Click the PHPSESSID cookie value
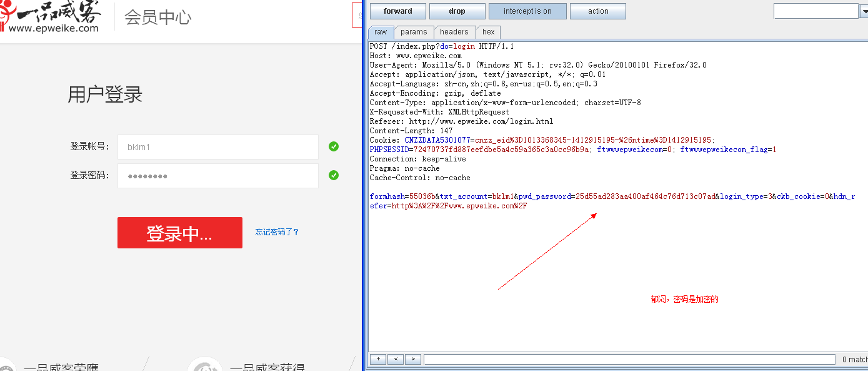This screenshot has height=371, width=868. click(502, 150)
